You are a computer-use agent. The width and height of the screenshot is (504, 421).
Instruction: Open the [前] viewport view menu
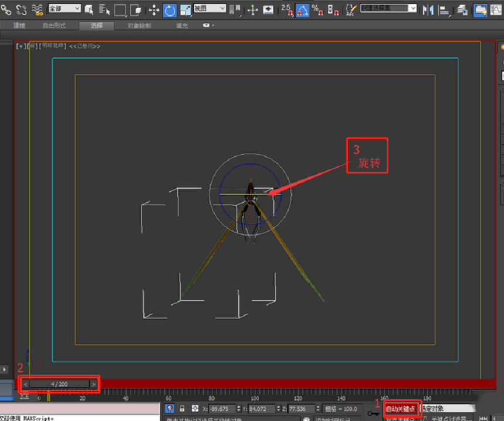(x=32, y=46)
